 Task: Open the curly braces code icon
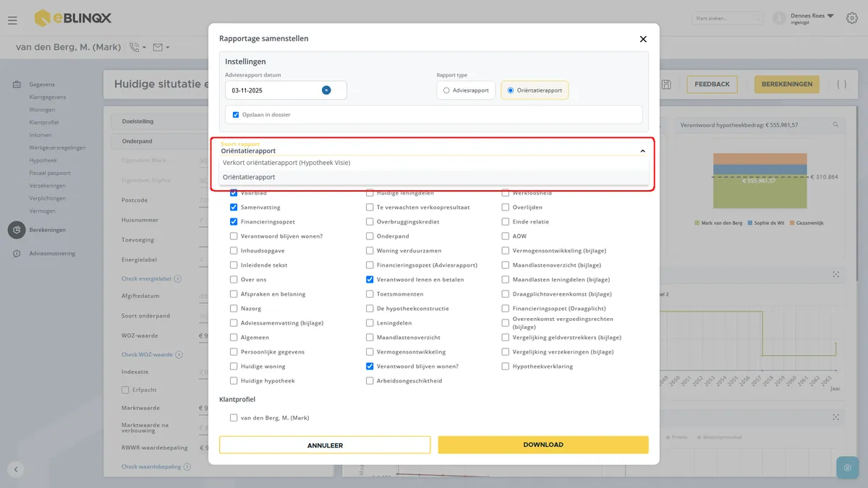point(841,85)
